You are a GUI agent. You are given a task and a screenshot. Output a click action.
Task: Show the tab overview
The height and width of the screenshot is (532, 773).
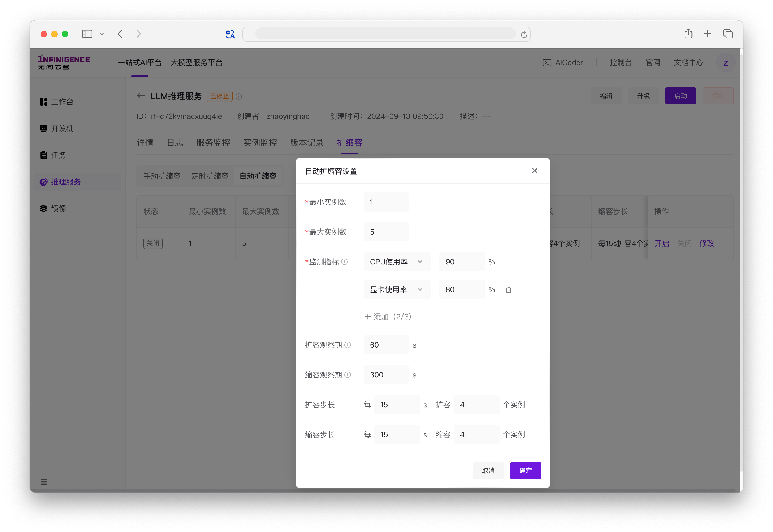point(728,34)
